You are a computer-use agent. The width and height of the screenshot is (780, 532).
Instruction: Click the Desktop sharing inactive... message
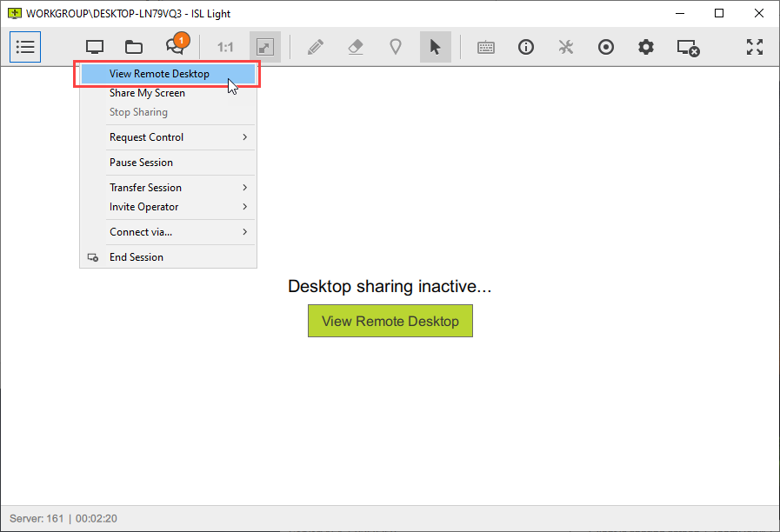click(390, 286)
